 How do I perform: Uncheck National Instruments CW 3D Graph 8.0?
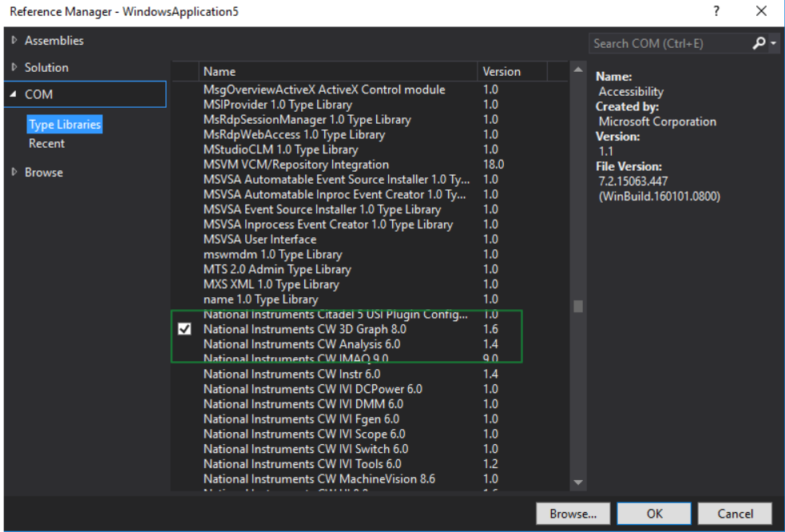(184, 329)
